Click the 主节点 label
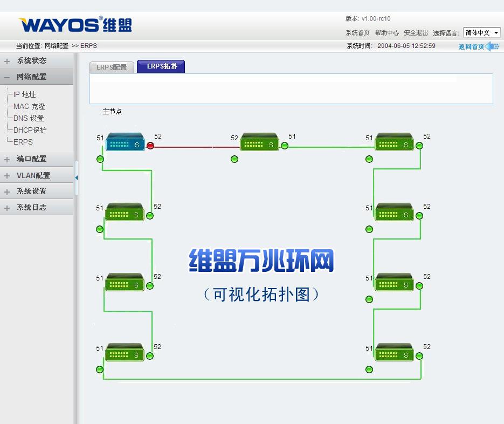The height and width of the screenshot is (424, 504). tap(112, 112)
